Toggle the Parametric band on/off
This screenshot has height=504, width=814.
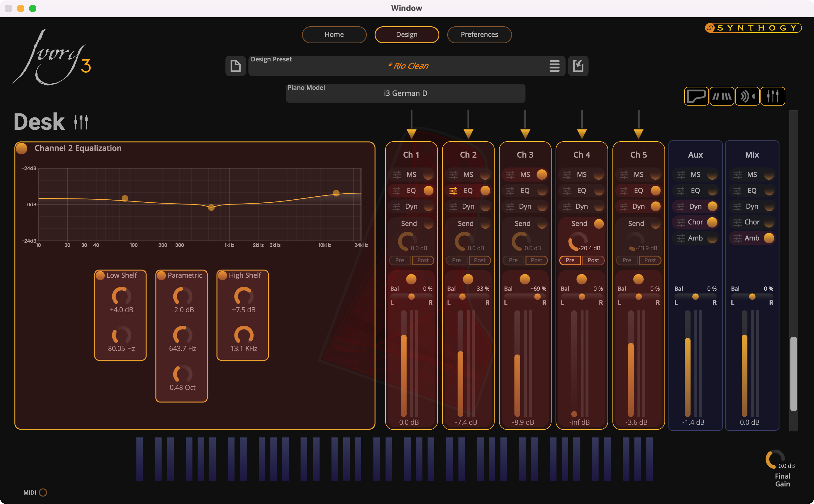[161, 275]
